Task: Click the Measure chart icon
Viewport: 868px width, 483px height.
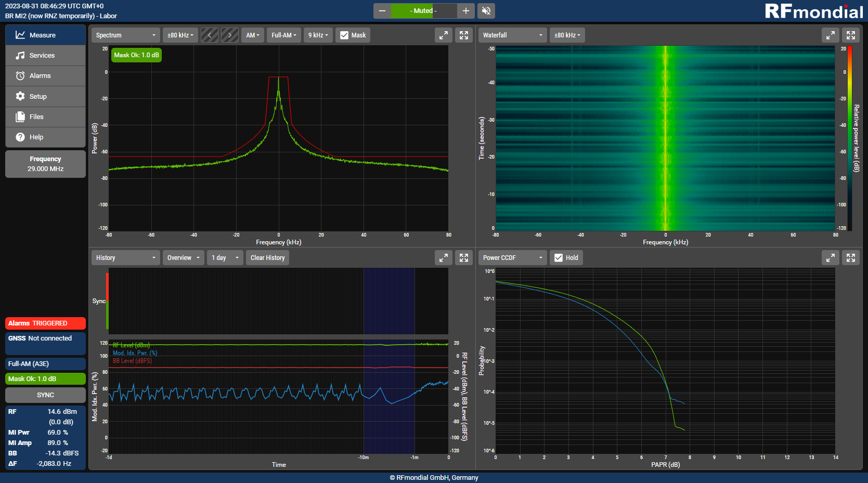Action: 20,35
